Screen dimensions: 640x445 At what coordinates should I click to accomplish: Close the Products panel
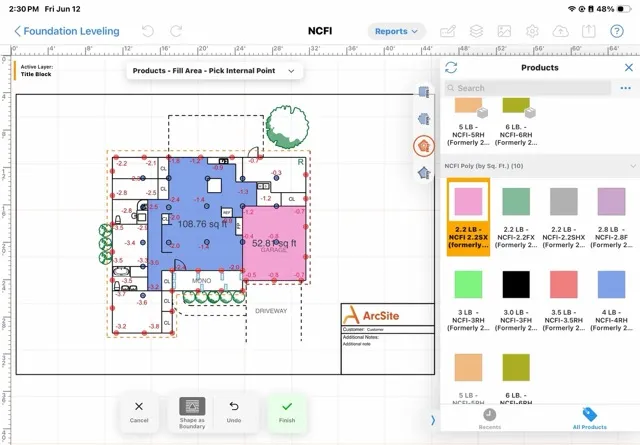point(629,67)
